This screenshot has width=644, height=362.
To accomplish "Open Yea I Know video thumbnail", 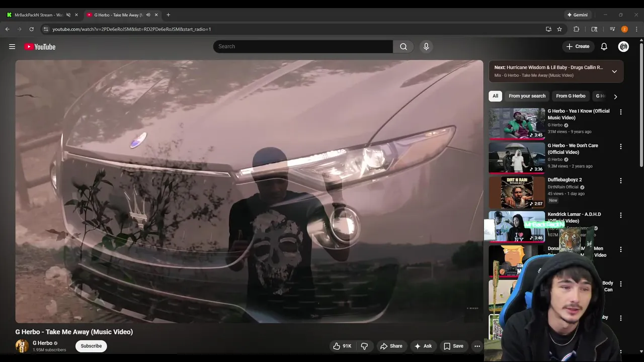I will coord(517,124).
